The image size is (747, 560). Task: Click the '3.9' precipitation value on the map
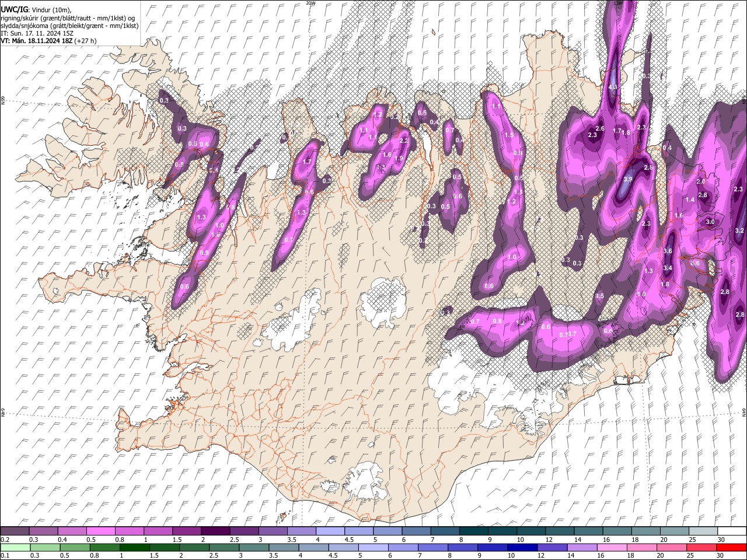click(628, 179)
